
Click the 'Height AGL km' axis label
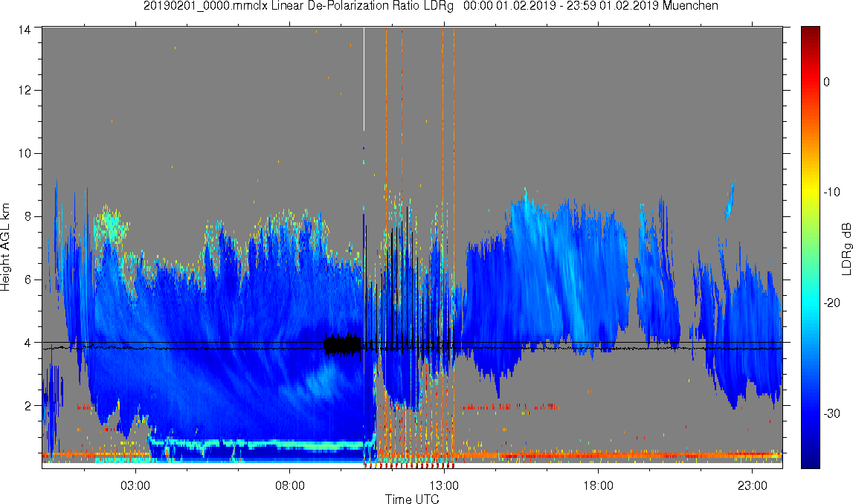pos(5,248)
